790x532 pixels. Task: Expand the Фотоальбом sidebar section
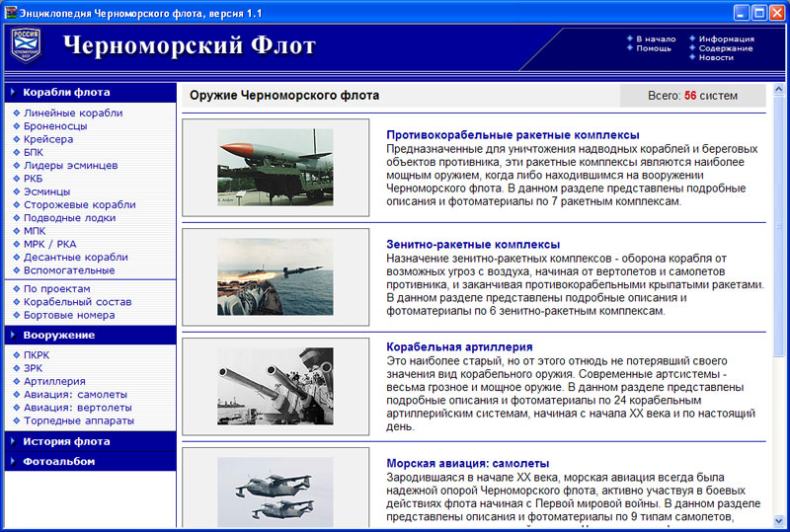(59, 461)
